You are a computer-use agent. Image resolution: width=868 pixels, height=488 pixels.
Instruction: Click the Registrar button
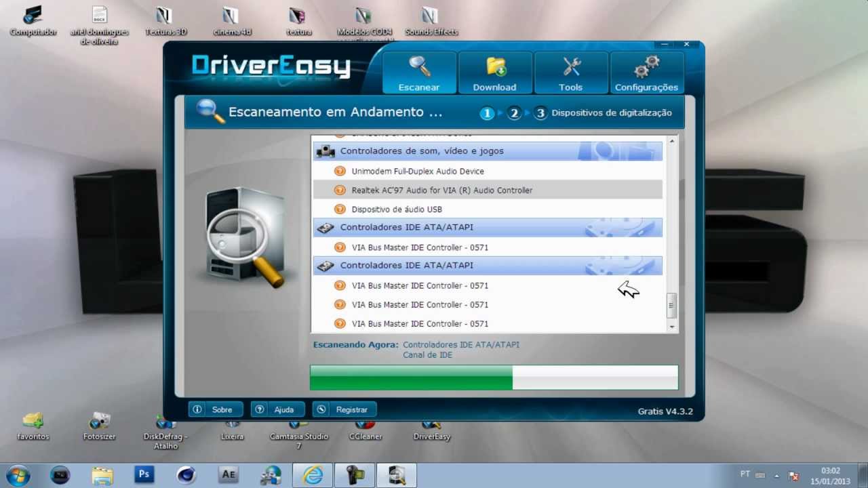344,409
